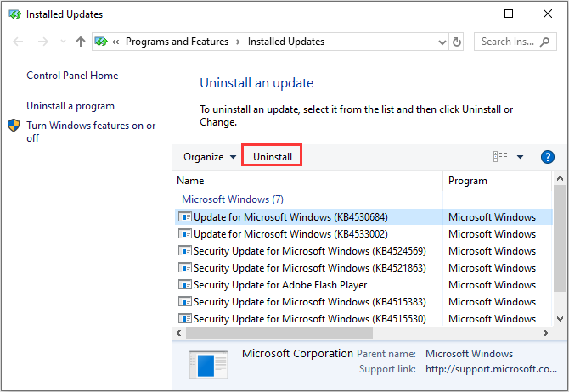Open Programs and Features in the breadcrumb
Viewport: 569px width, 392px height.
coord(177,42)
